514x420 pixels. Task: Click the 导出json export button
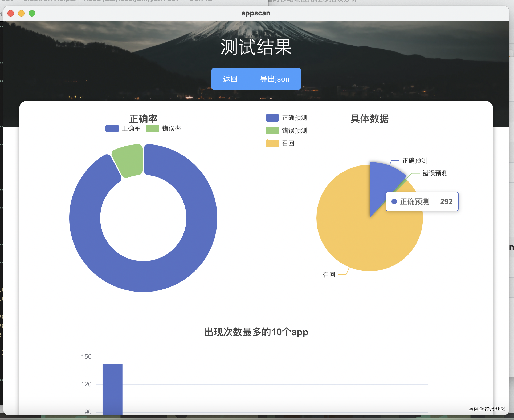coord(275,79)
